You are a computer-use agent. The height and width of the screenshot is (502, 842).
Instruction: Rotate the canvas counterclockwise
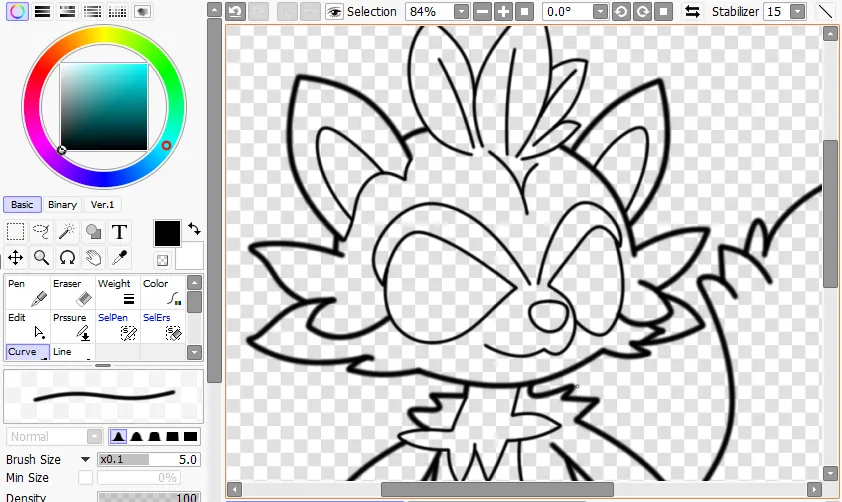[621, 11]
